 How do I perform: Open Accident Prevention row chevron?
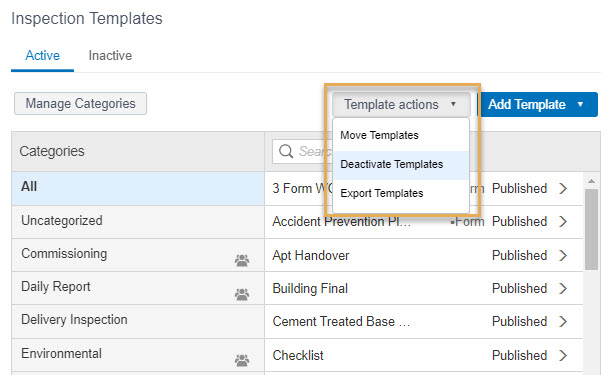pyautogui.click(x=563, y=222)
